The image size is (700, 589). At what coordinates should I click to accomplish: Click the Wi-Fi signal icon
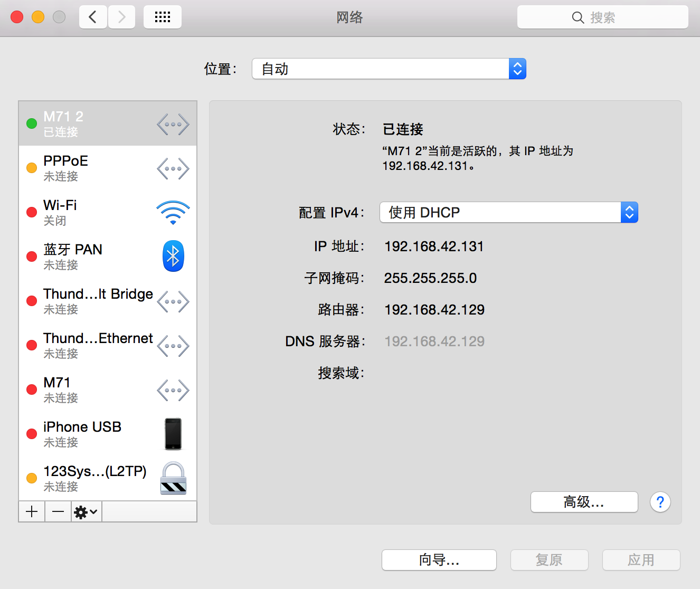point(173,213)
